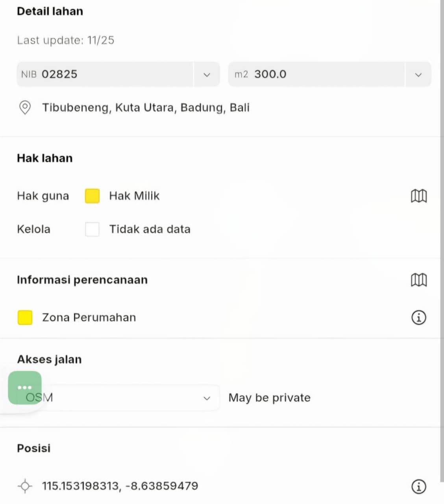444x504 pixels.
Task: Show info for Zona Perumahan
Action: [x=419, y=317]
